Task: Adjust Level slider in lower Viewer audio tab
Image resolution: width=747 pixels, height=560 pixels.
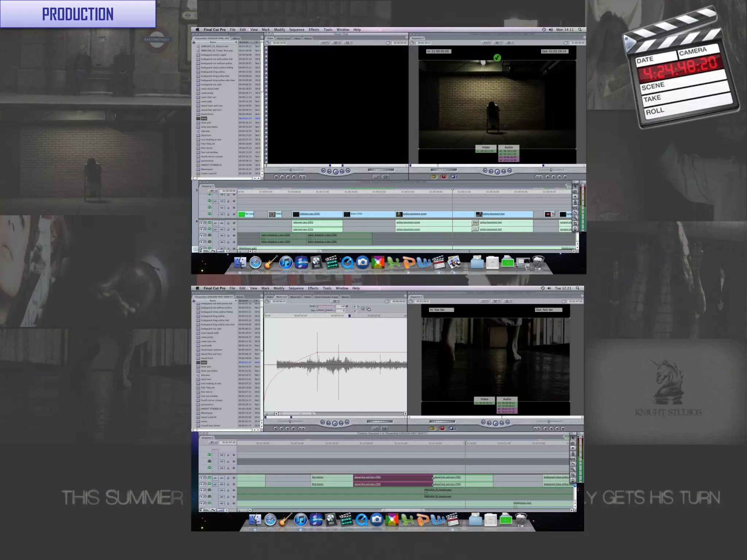Action: click(x=325, y=306)
